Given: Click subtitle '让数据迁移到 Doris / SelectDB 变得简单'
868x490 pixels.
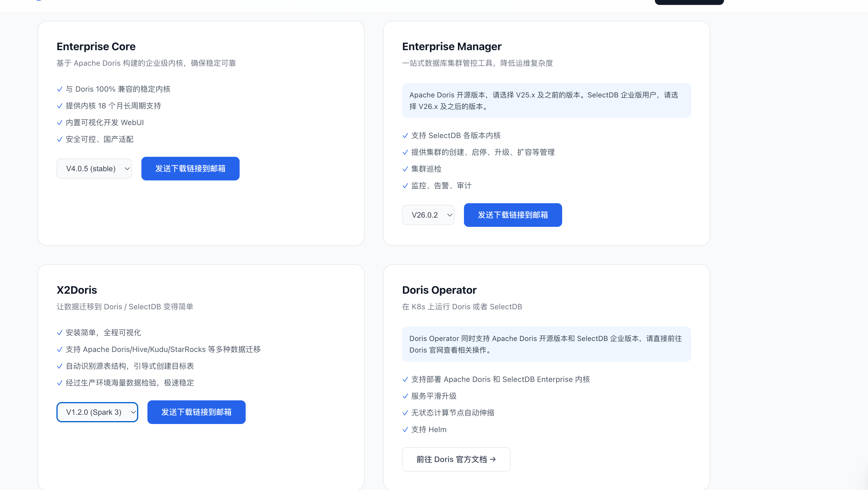Looking at the screenshot, I should point(125,307).
